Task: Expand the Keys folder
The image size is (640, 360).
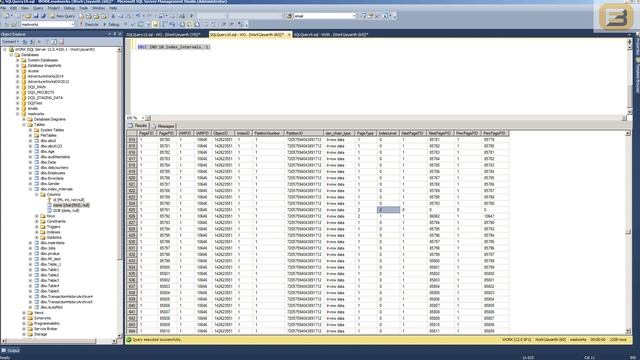Action: (37, 216)
